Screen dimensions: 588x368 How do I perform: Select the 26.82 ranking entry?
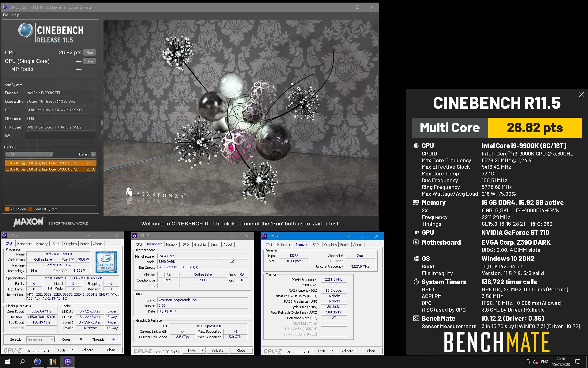click(x=51, y=163)
